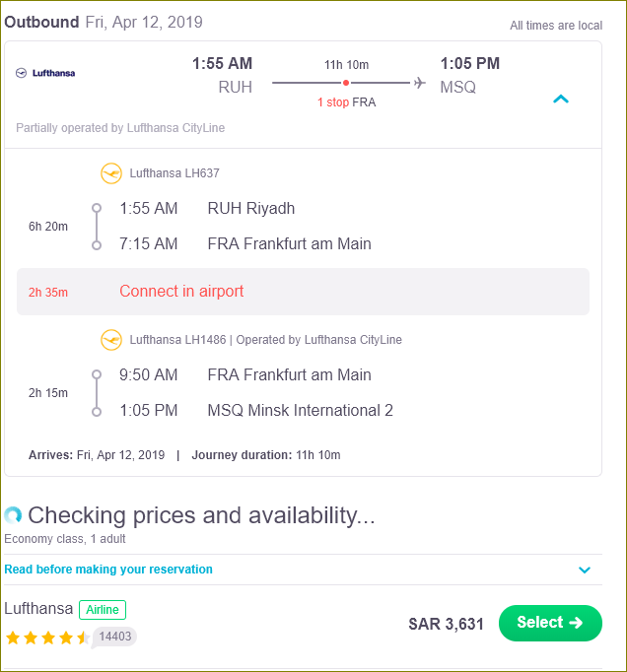Click Lufthansa LH637 flight number
Image resolution: width=627 pixels, height=672 pixels.
pos(174,173)
